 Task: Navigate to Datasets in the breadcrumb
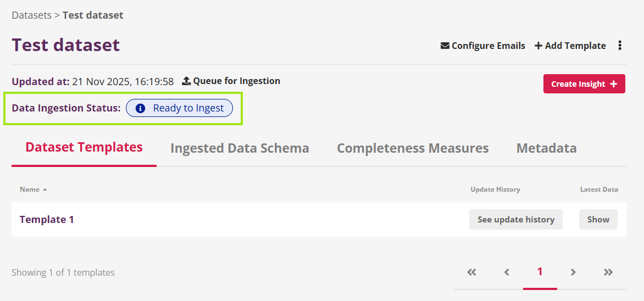point(31,15)
